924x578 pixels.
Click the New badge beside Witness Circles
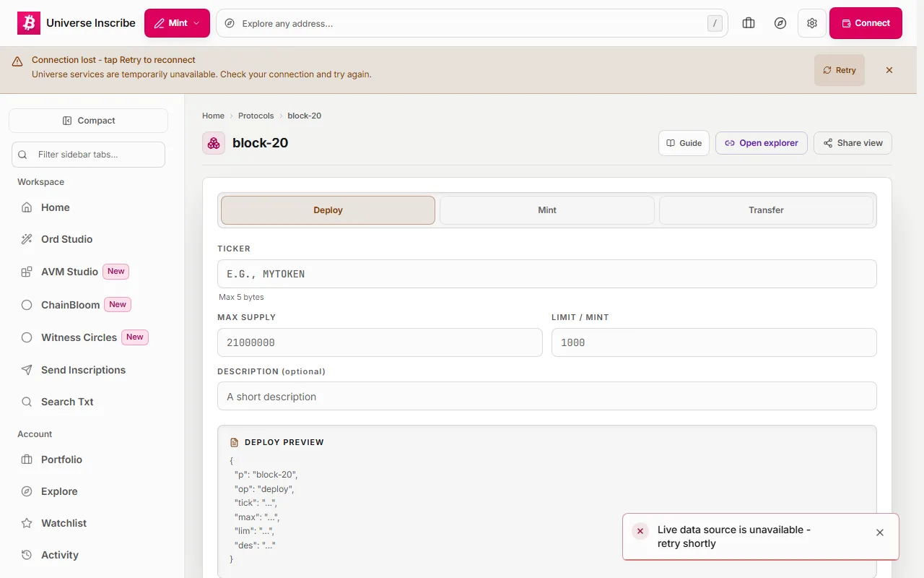[135, 337]
